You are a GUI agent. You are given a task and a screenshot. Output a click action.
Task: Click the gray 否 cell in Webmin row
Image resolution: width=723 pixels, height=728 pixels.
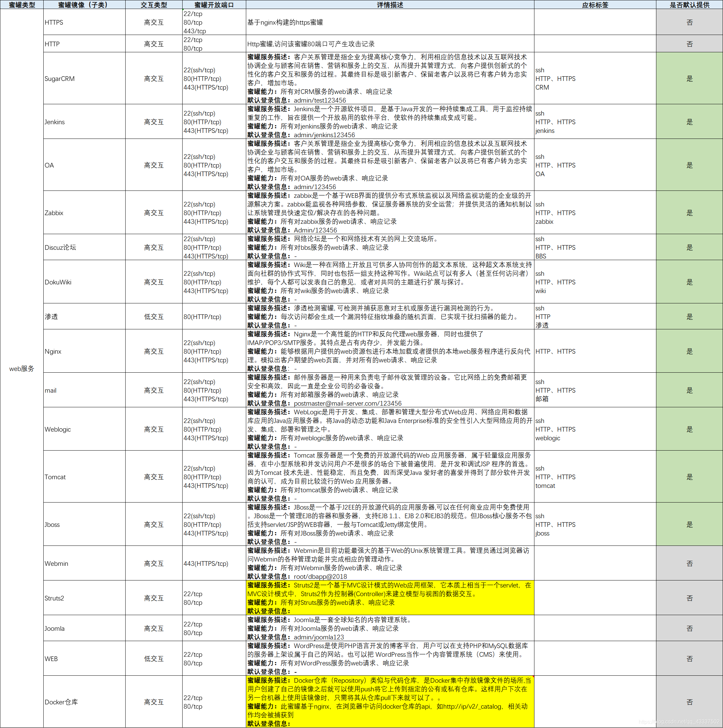689,563
